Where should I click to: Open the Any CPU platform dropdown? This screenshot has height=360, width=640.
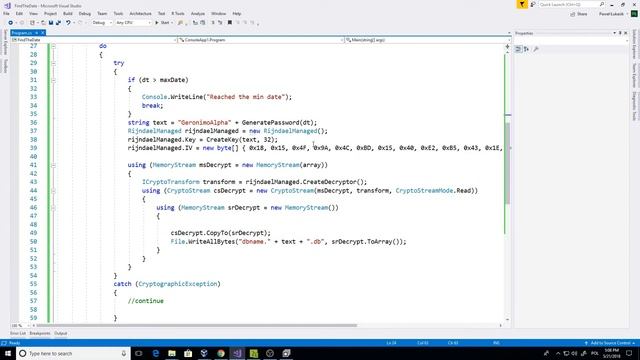coord(133,23)
